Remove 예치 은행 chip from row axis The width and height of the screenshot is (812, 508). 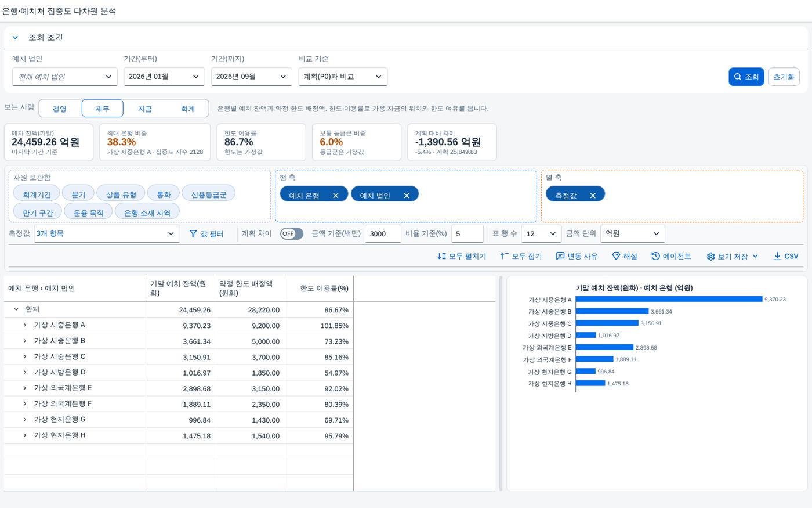(336, 196)
